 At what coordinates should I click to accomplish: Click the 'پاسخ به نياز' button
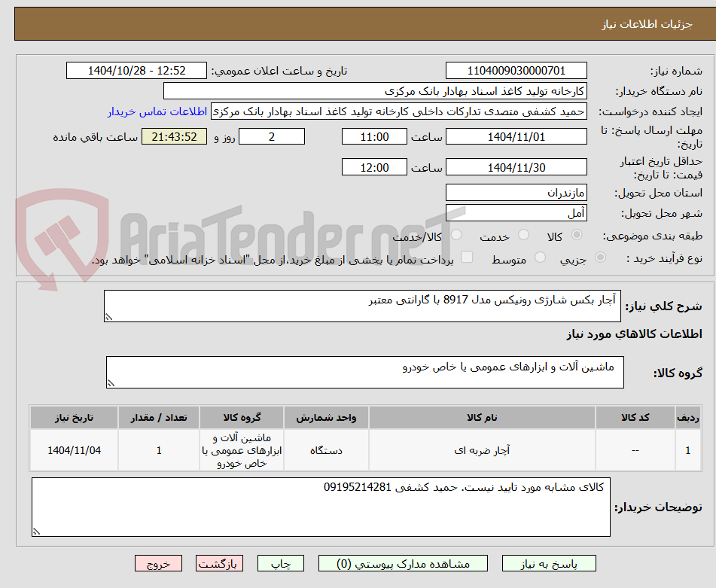pyautogui.click(x=549, y=563)
